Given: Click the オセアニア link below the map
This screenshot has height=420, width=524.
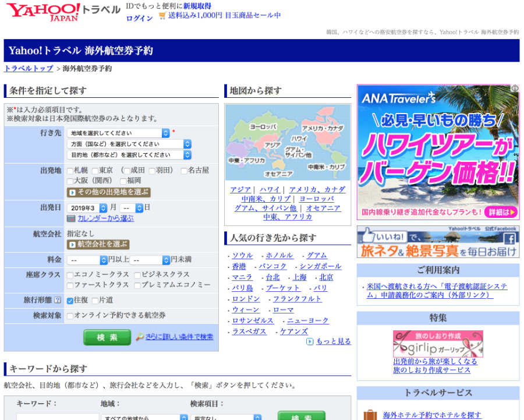Looking at the screenshot, I should [x=323, y=208].
